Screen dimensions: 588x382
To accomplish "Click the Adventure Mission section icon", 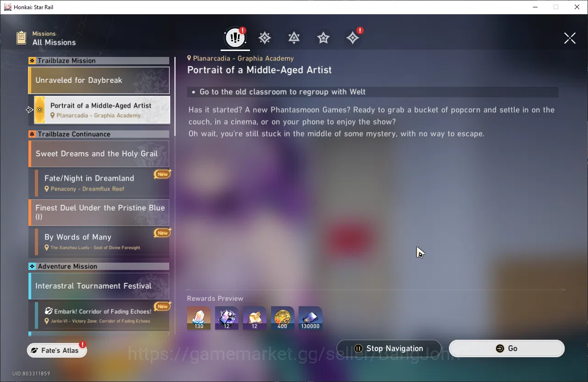I will [x=32, y=266].
